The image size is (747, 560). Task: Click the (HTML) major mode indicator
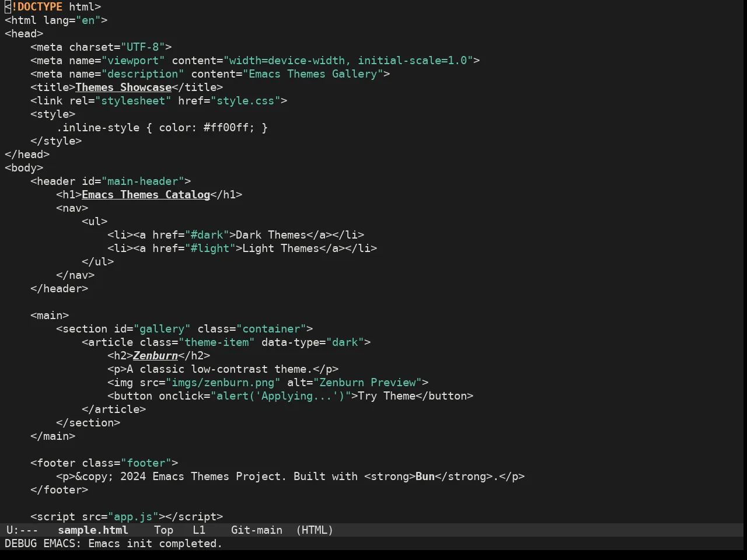(315, 530)
